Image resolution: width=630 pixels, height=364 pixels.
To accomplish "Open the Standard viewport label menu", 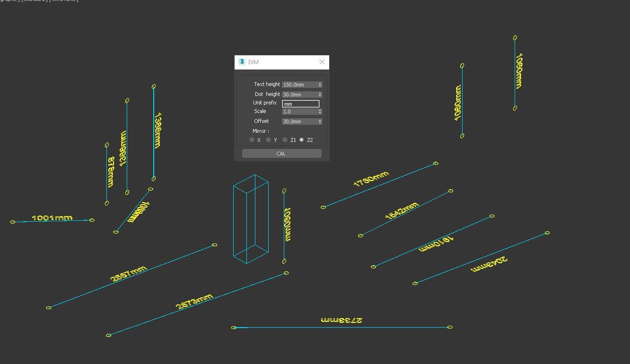I will click(34, 1).
